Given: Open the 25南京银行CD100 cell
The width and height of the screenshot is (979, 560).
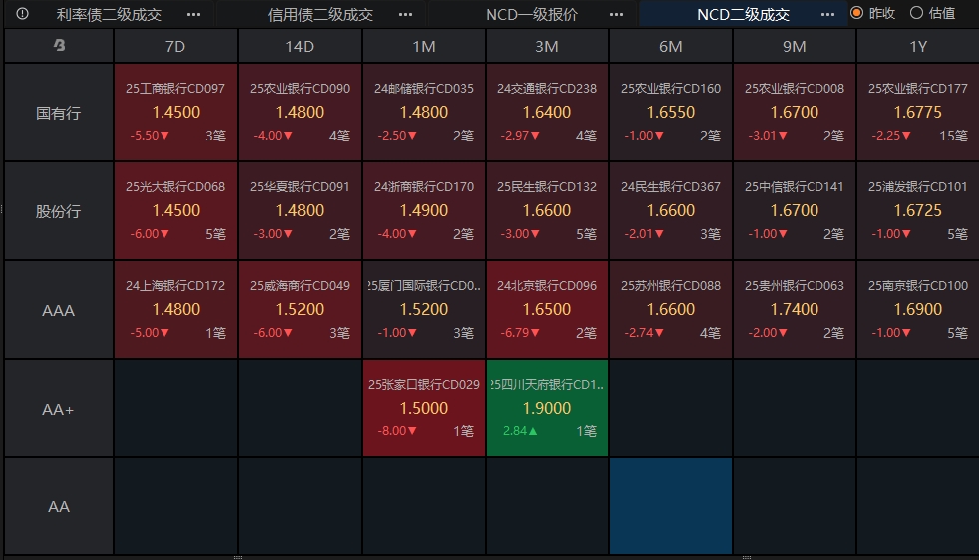Looking at the screenshot, I should (x=918, y=310).
